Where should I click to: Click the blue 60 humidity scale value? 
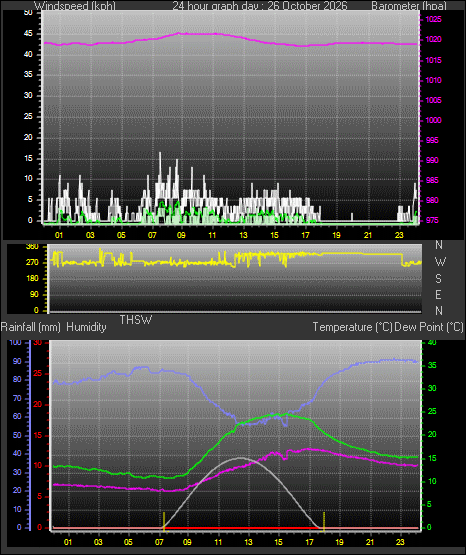coord(17,417)
